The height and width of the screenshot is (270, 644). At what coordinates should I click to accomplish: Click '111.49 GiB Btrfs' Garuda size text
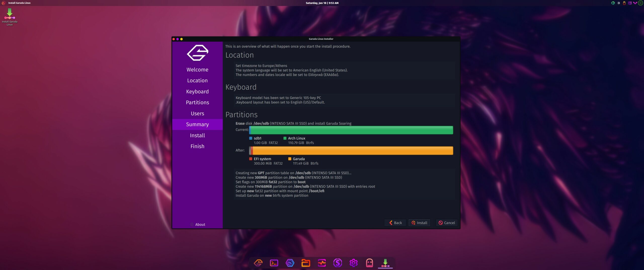coord(305,163)
